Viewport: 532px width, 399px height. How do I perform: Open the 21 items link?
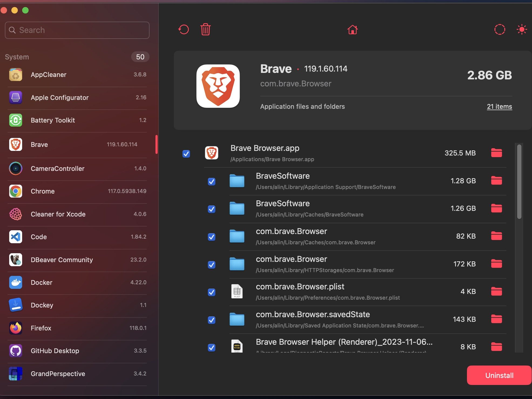[x=499, y=106]
